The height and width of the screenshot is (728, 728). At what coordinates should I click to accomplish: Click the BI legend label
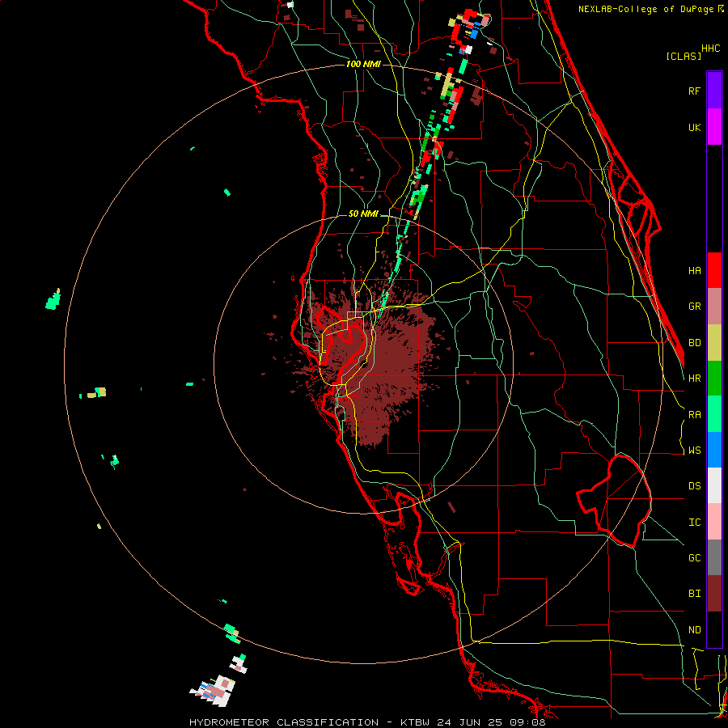pos(694,594)
